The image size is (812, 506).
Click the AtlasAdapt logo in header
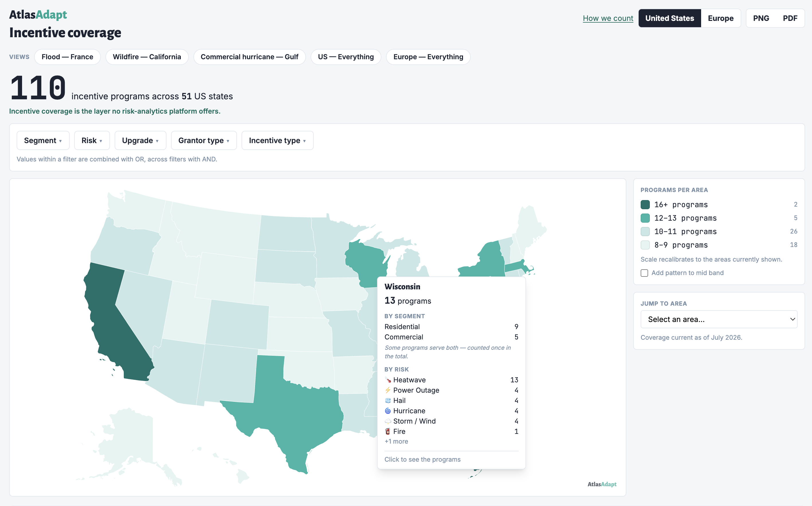coord(38,15)
